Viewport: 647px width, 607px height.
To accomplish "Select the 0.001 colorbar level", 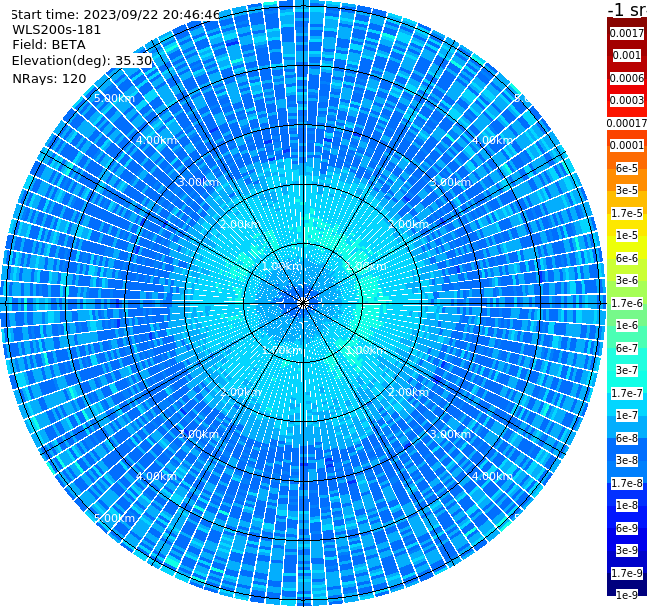I will (x=627, y=55).
